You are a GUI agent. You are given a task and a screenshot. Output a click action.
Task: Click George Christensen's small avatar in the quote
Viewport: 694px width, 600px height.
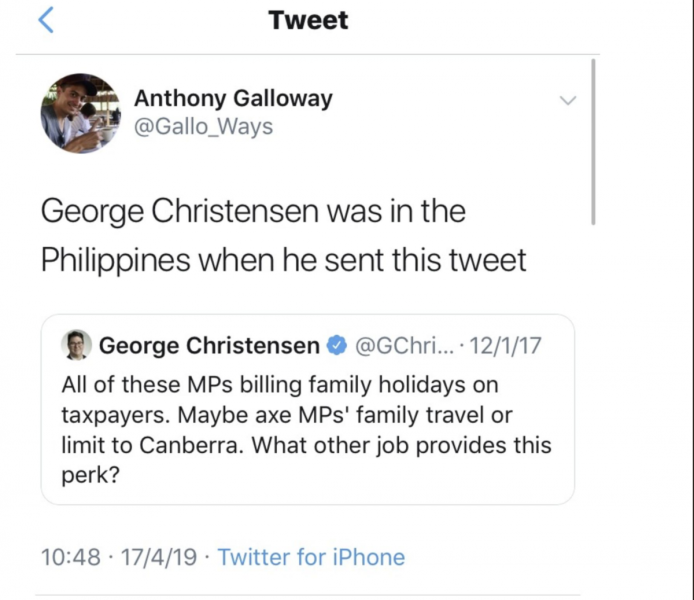pos(77,346)
